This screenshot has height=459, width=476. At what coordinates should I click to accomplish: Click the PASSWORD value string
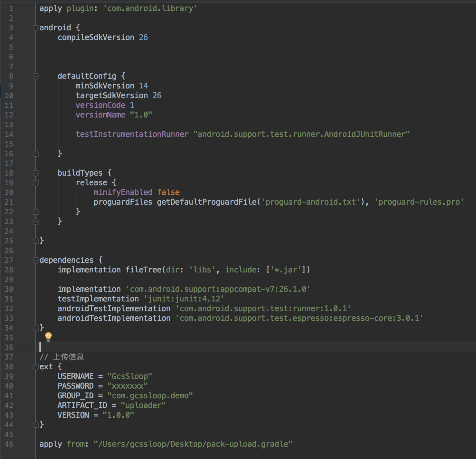click(x=127, y=386)
